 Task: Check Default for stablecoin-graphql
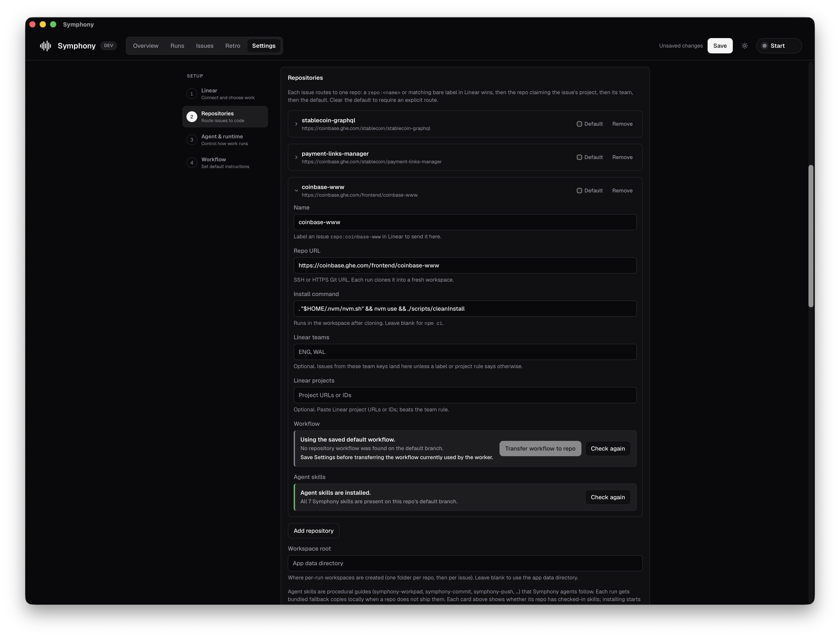(x=579, y=124)
